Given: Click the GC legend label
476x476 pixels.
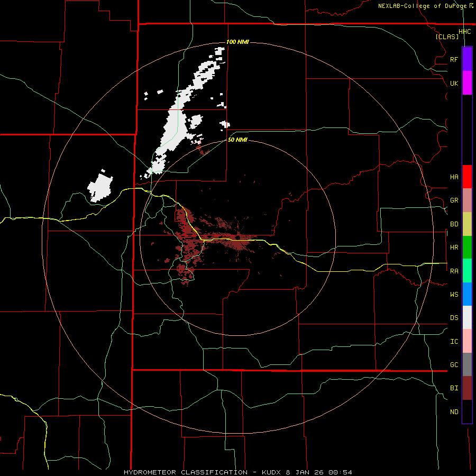Looking at the screenshot, I should (x=454, y=365).
